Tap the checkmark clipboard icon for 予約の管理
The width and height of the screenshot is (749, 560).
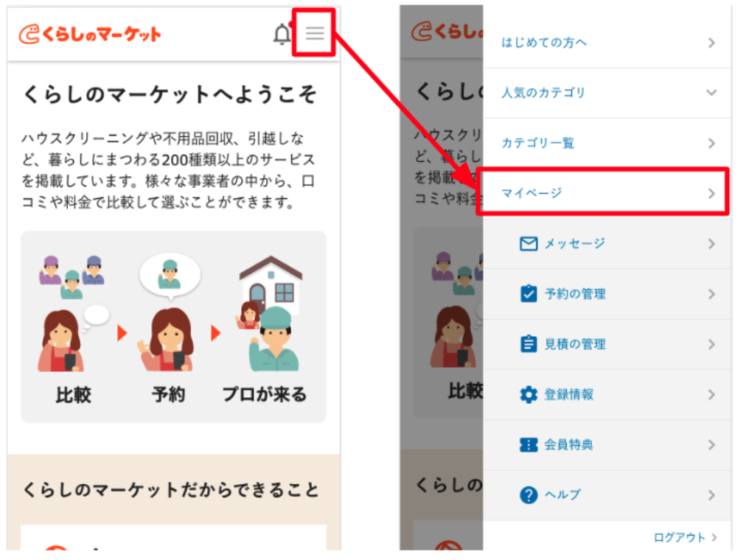(529, 293)
